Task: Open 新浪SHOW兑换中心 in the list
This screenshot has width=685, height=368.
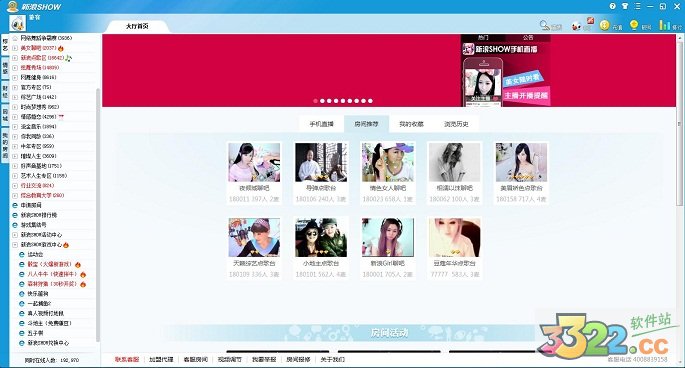Action: [48, 343]
